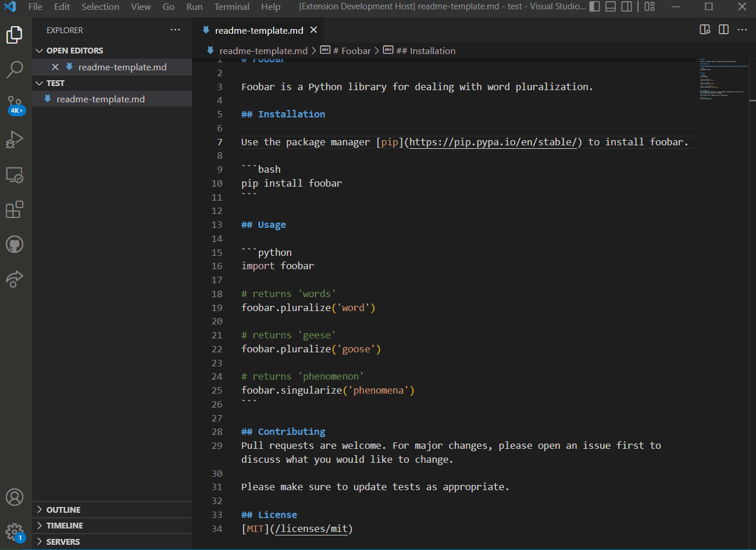
Task: Select the readme-template.md editor tab
Action: point(259,30)
